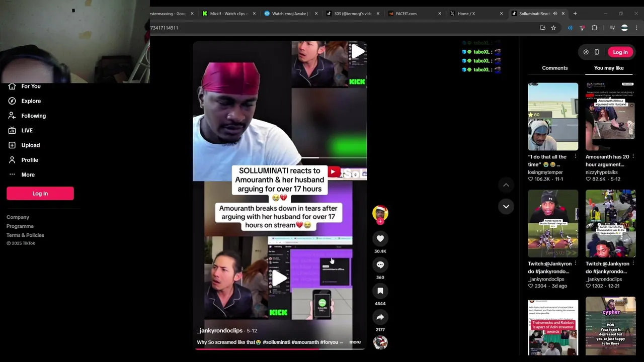644x362 pixels.
Task: Visit the losingmytemper channel name
Action: (545, 172)
